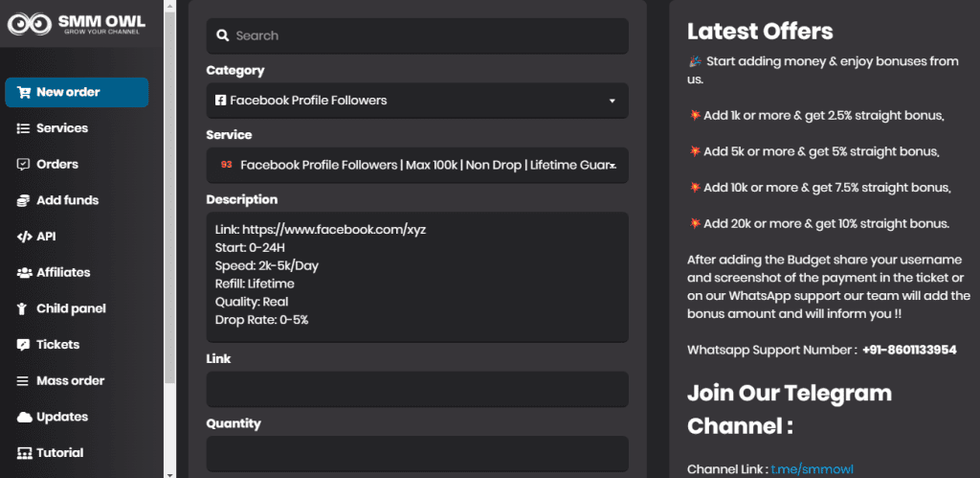
Task: Click the New order cart icon
Action: coord(24,93)
